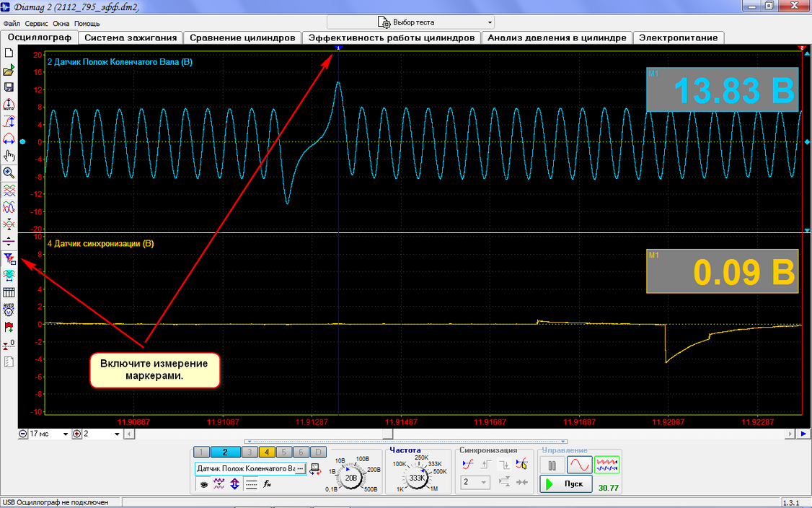Click the line style icon in channel panel
The image size is (812, 508).
[251, 484]
